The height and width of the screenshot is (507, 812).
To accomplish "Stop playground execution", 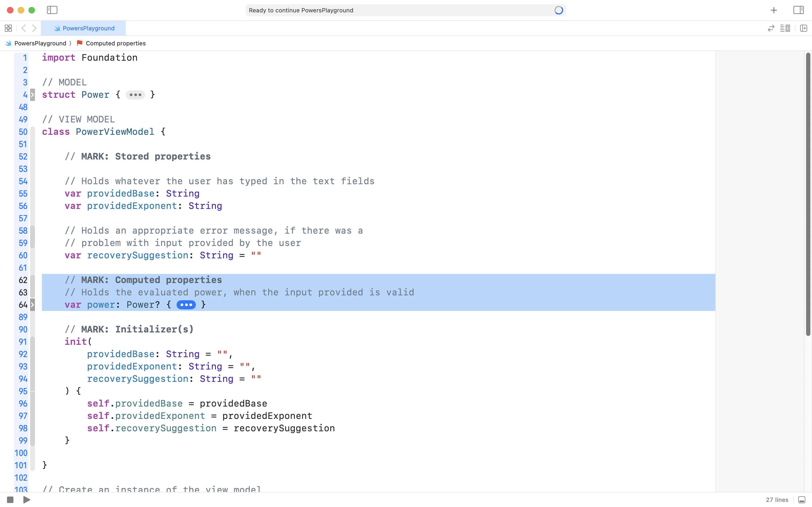I will (x=10, y=500).
